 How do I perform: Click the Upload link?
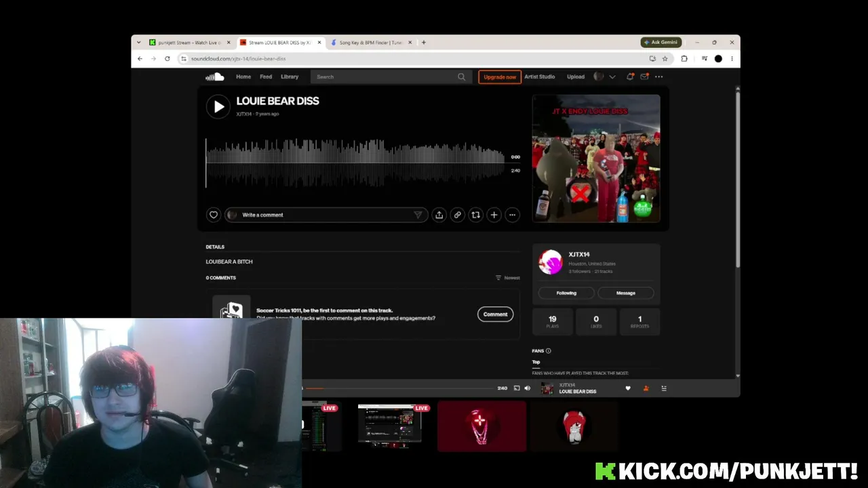click(x=576, y=77)
